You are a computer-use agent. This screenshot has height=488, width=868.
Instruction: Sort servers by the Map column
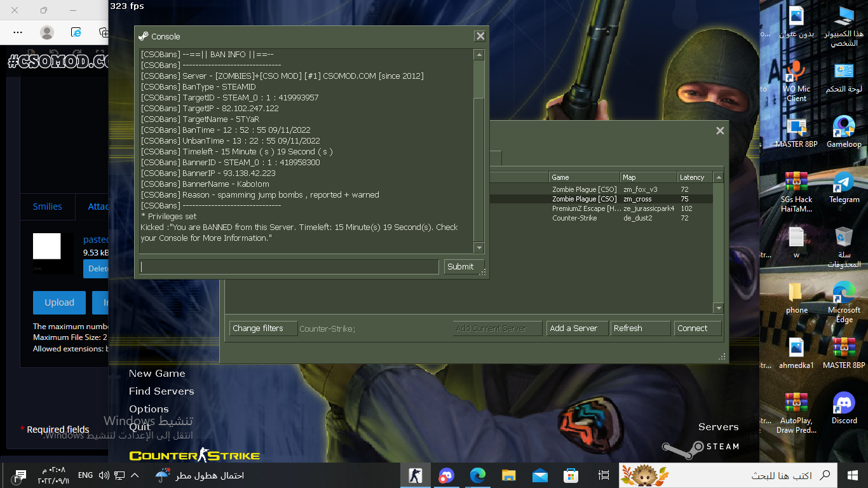(648, 177)
